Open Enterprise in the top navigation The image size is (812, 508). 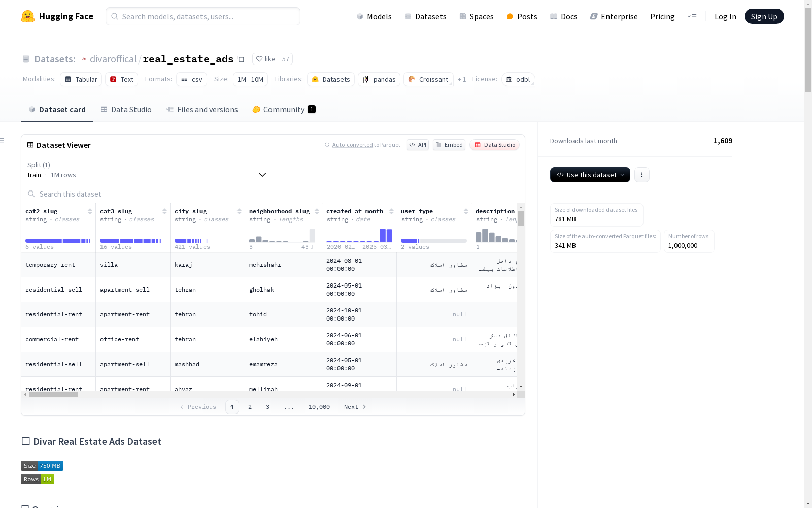(x=614, y=17)
